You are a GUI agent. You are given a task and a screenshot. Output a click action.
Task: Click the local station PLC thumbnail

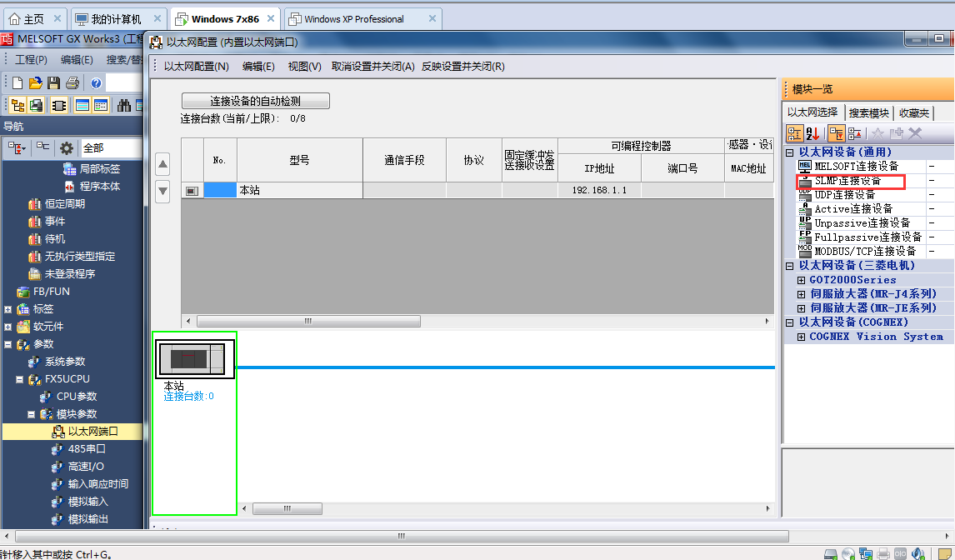(x=195, y=359)
